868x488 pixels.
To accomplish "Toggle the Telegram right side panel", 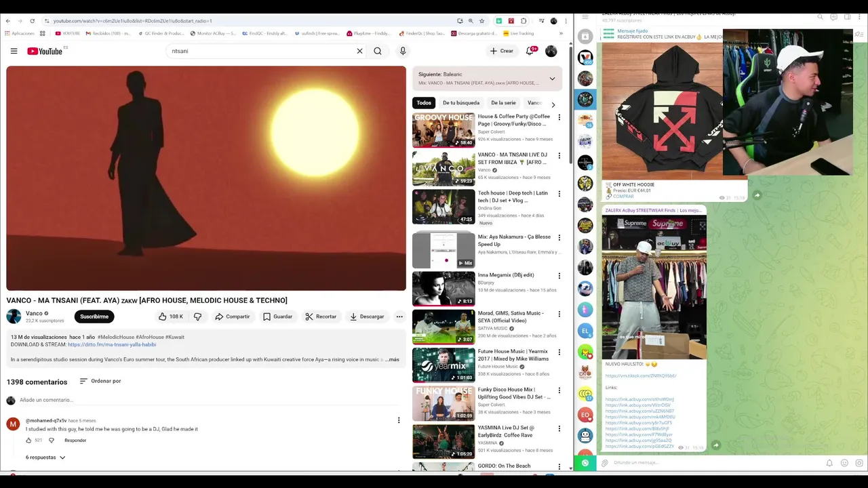I will coord(847,17).
